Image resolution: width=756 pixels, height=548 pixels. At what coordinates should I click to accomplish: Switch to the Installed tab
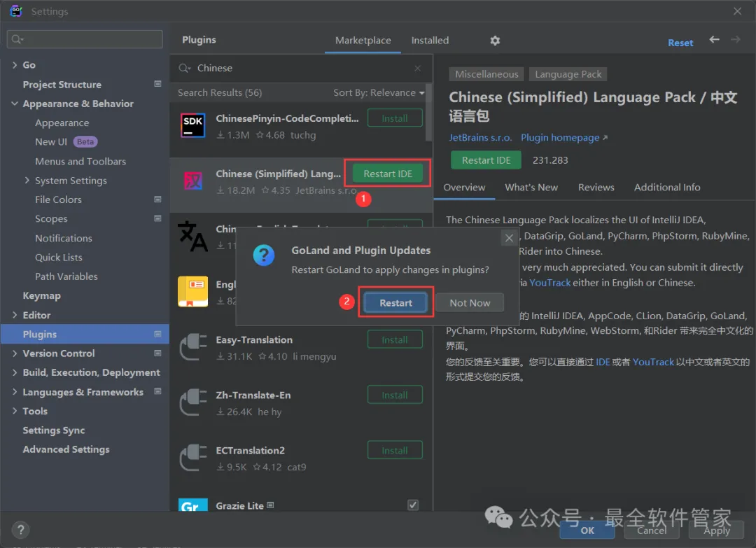[x=430, y=41]
